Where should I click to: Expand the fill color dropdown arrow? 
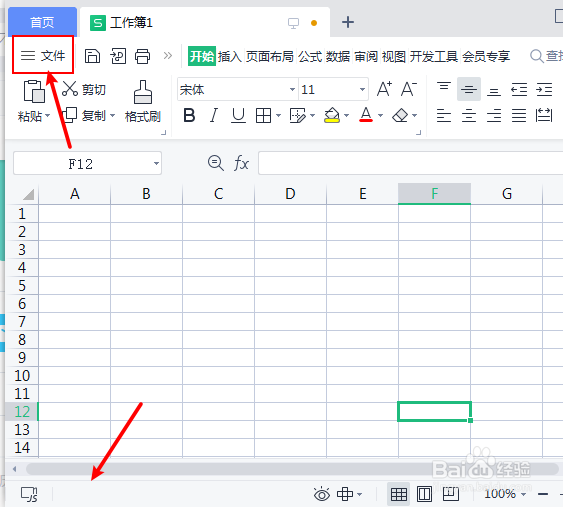pos(346,116)
